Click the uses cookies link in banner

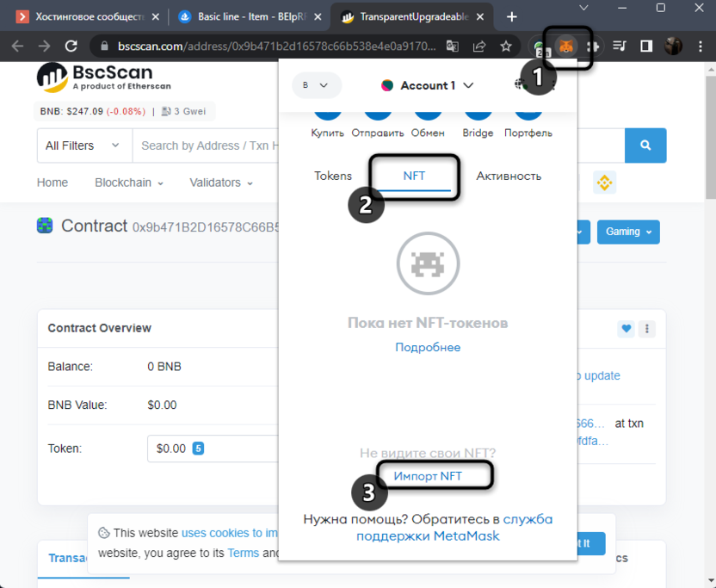(x=229, y=533)
